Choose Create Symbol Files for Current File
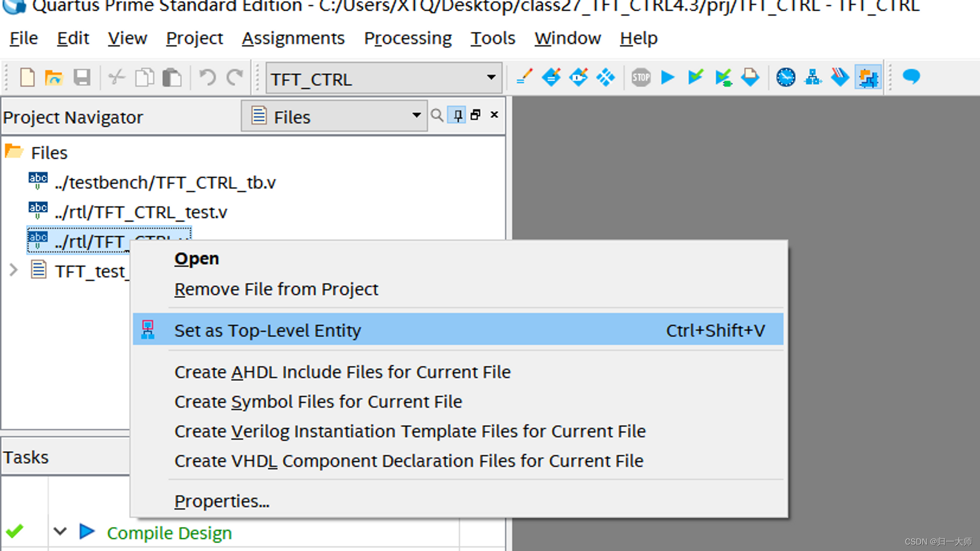This screenshot has height=551, width=980. tap(458, 402)
